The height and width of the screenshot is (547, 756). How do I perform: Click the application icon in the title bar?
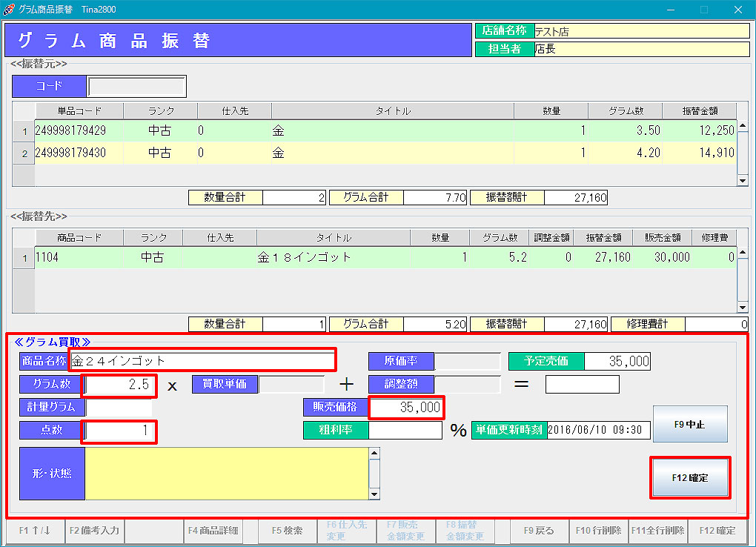tap(9, 10)
